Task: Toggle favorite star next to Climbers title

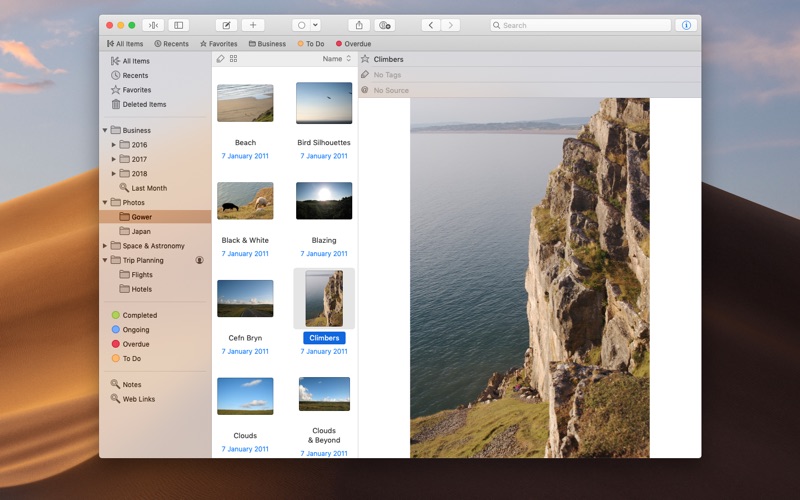Action: click(365, 59)
